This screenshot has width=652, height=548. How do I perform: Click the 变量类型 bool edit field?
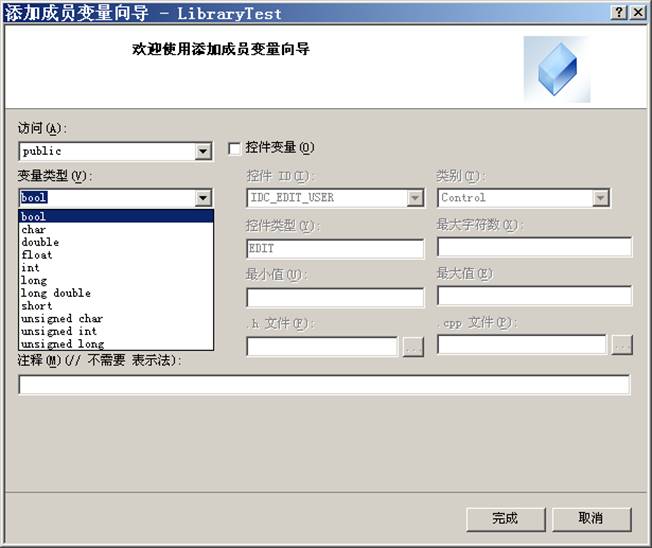(107, 198)
